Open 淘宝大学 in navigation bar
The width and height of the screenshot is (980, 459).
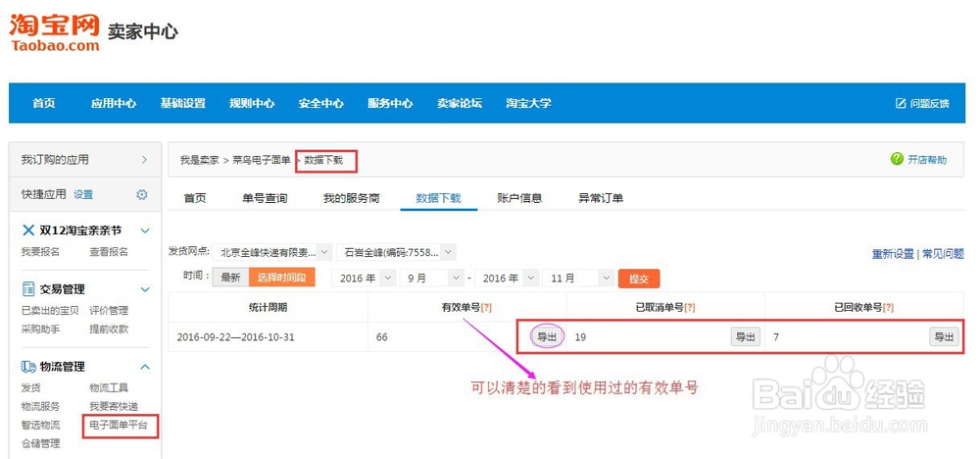click(x=528, y=103)
